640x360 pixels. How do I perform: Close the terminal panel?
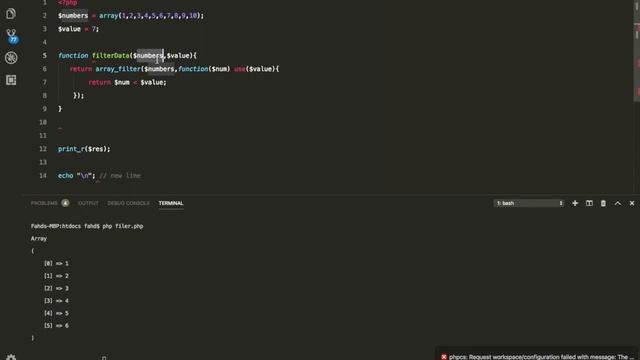coord(632,203)
